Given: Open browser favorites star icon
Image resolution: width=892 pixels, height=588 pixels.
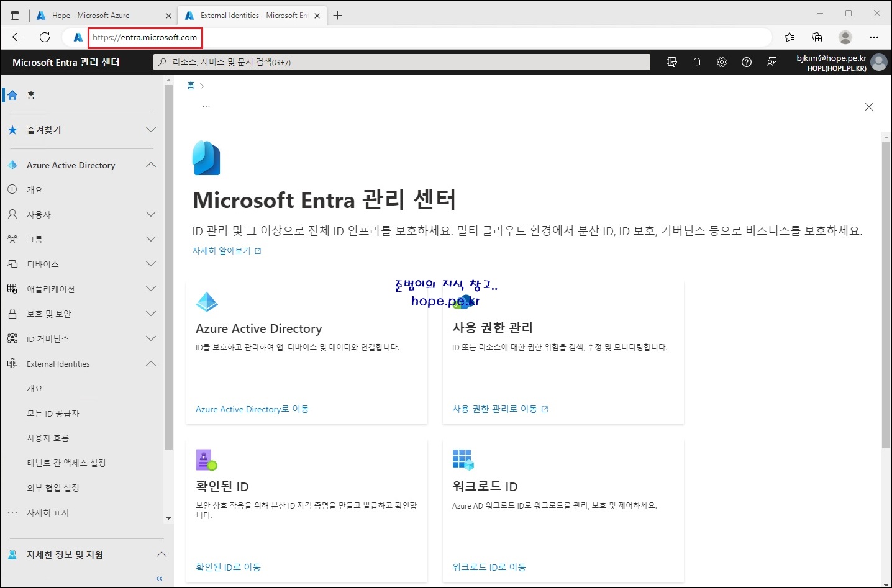Looking at the screenshot, I should coord(790,37).
